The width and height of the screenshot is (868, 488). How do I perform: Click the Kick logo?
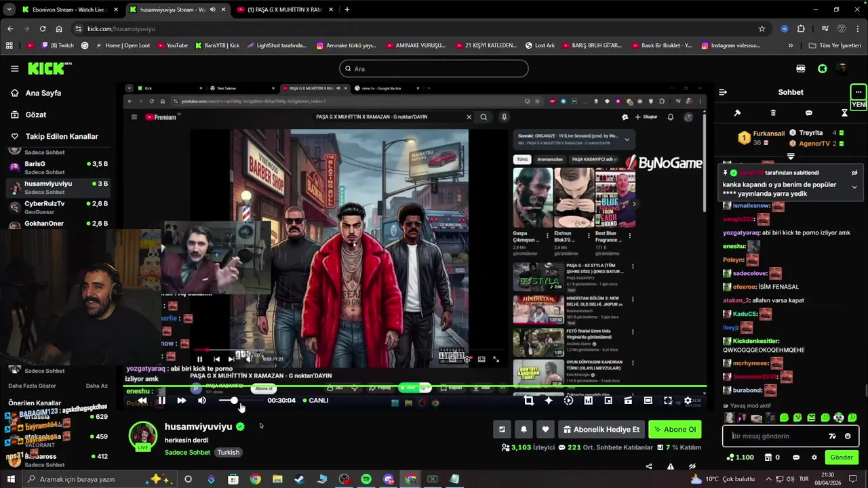[49, 68]
